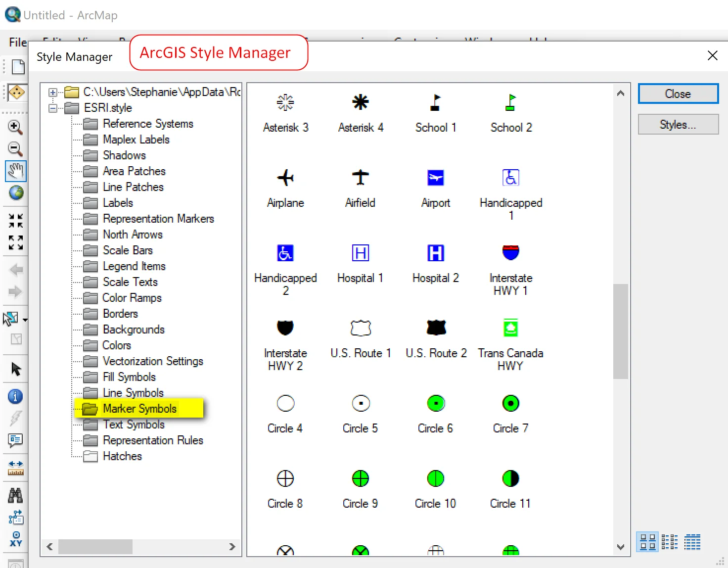
Task: Choose the Circle 7 marker
Action: 511,403
